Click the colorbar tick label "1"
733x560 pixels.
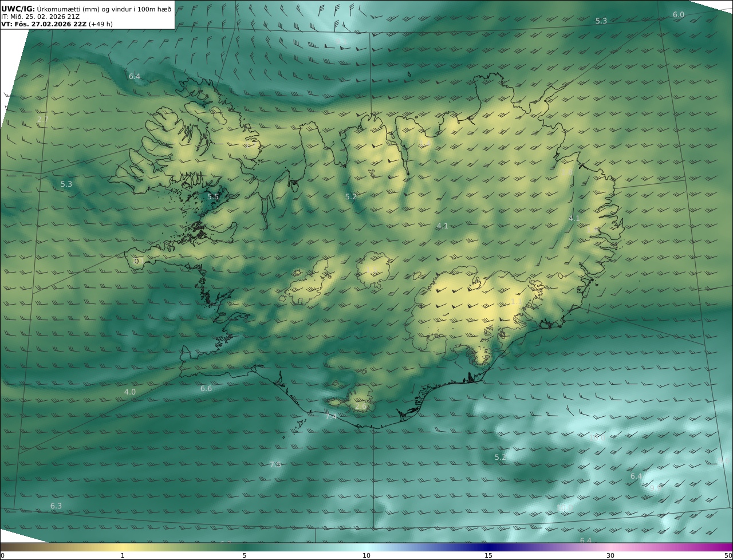(122, 555)
